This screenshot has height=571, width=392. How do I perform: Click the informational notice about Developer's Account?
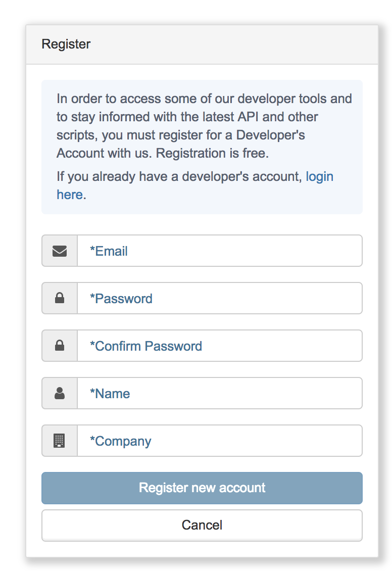point(202,125)
